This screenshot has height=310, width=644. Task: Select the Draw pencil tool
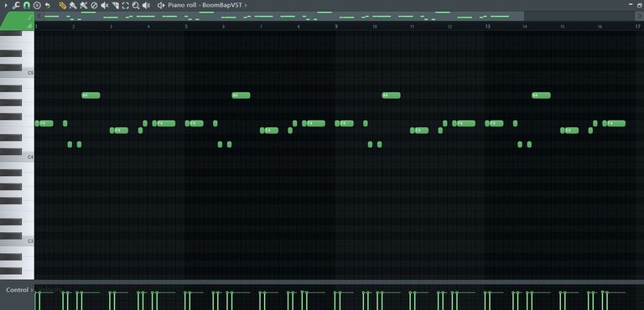coord(62,5)
